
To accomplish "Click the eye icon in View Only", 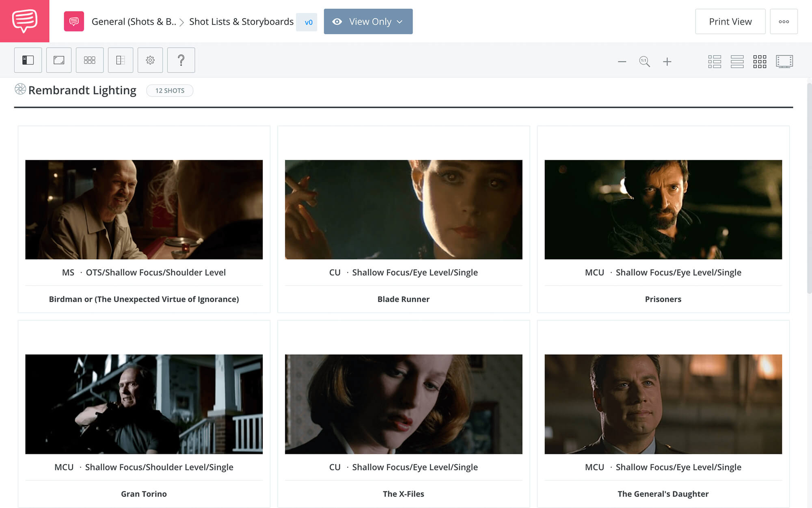I will [x=337, y=22].
